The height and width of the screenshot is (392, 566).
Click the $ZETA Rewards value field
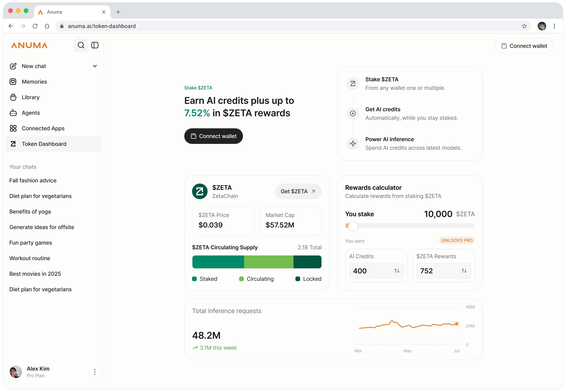[443, 271]
